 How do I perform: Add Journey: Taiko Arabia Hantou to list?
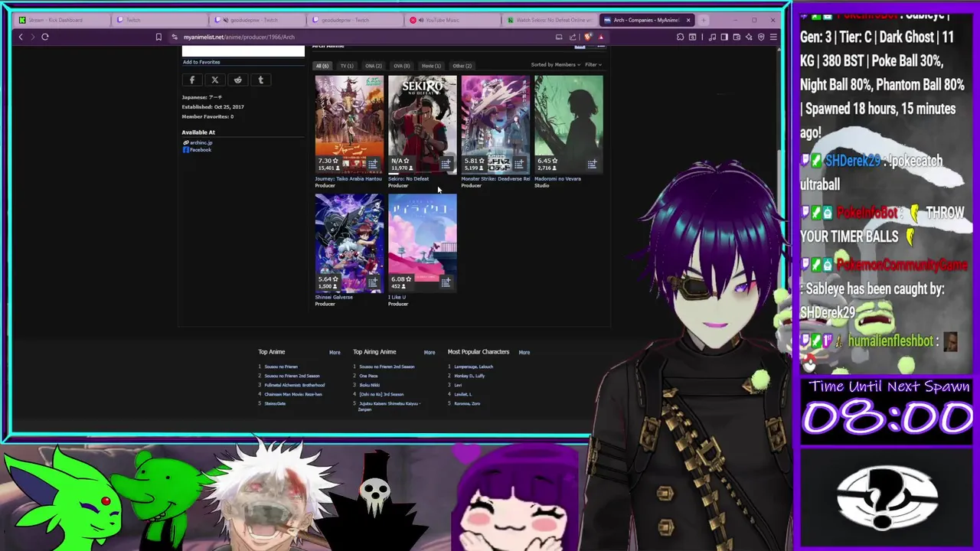coord(373,164)
